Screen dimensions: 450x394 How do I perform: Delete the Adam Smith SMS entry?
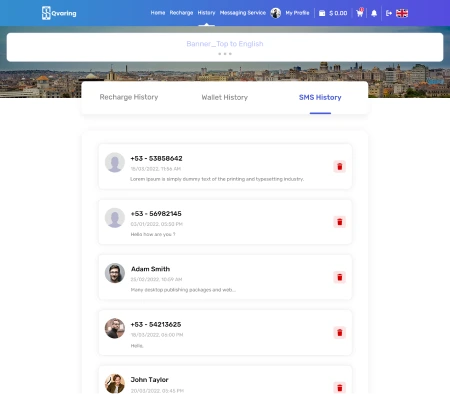click(340, 277)
